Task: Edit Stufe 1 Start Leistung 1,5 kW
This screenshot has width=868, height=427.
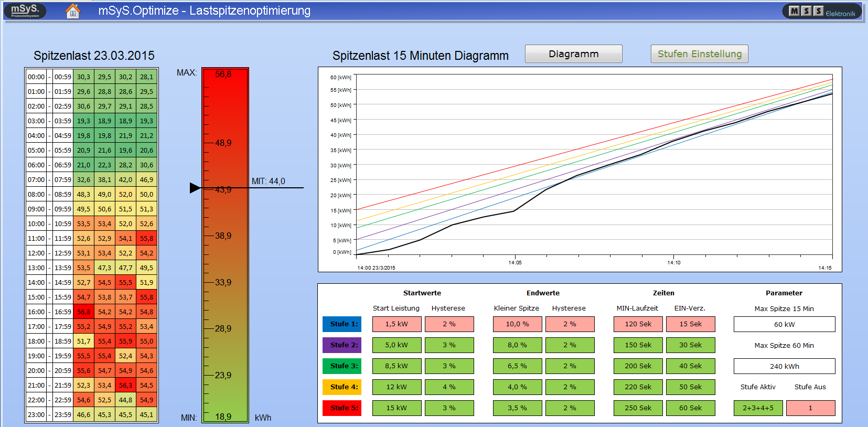Action: tap(397, 324)
